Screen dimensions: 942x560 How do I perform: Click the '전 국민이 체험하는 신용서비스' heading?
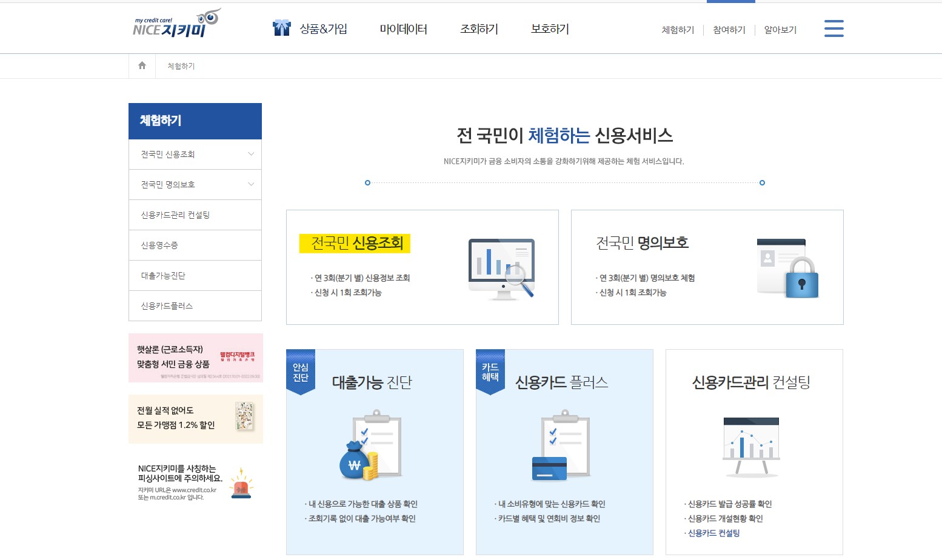(x=565, y=136)
